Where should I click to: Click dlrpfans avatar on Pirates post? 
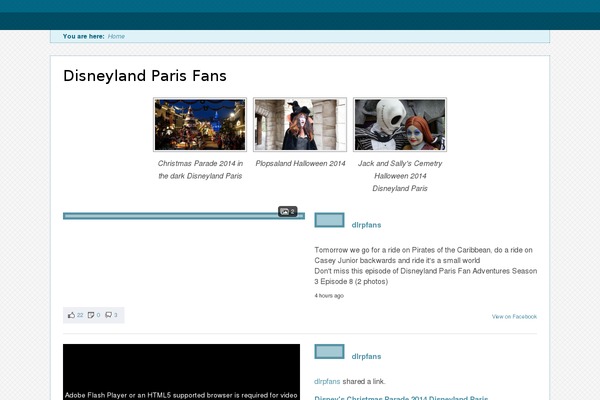329,220
